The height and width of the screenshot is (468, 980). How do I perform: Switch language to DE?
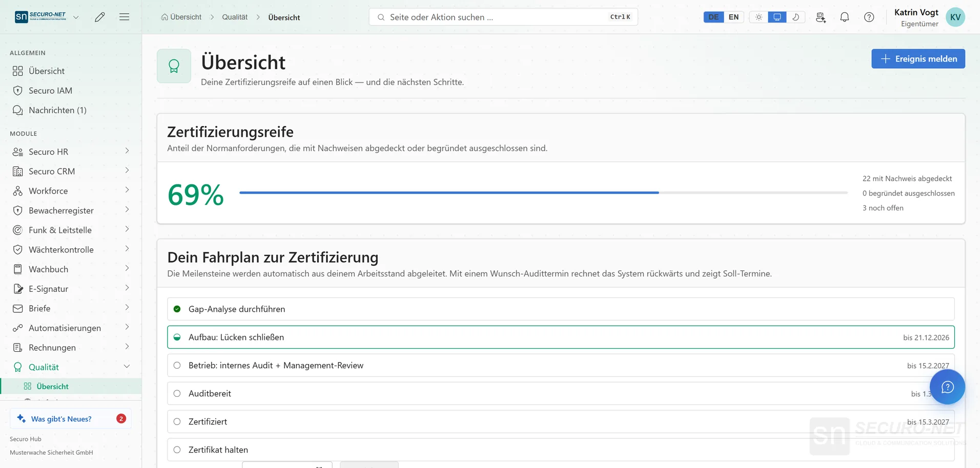(713, 17)
